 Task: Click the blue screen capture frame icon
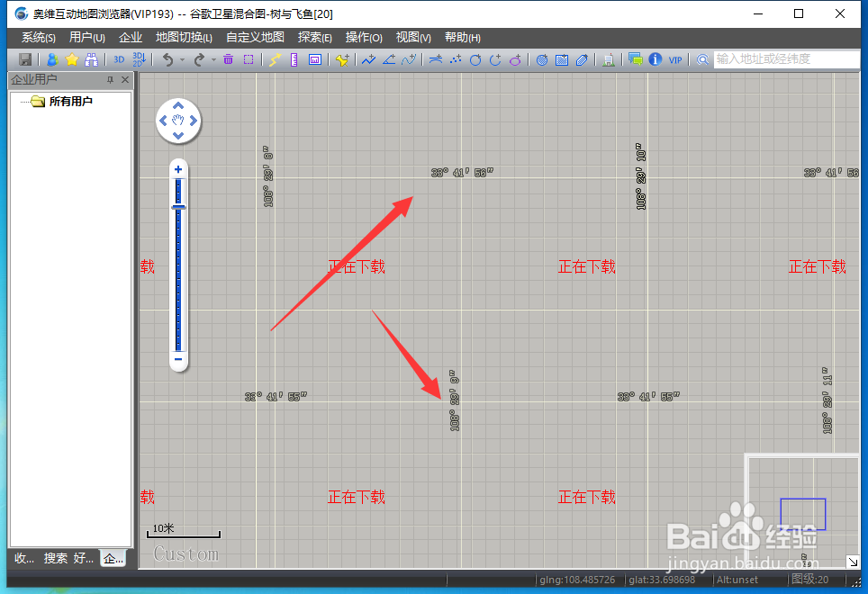(315, 59)
